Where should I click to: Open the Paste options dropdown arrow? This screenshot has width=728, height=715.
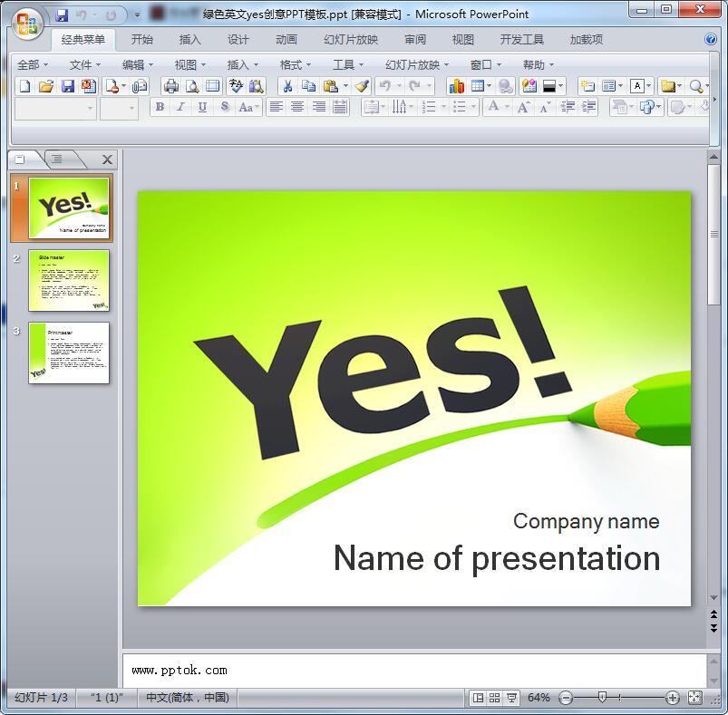click(345, 86)
